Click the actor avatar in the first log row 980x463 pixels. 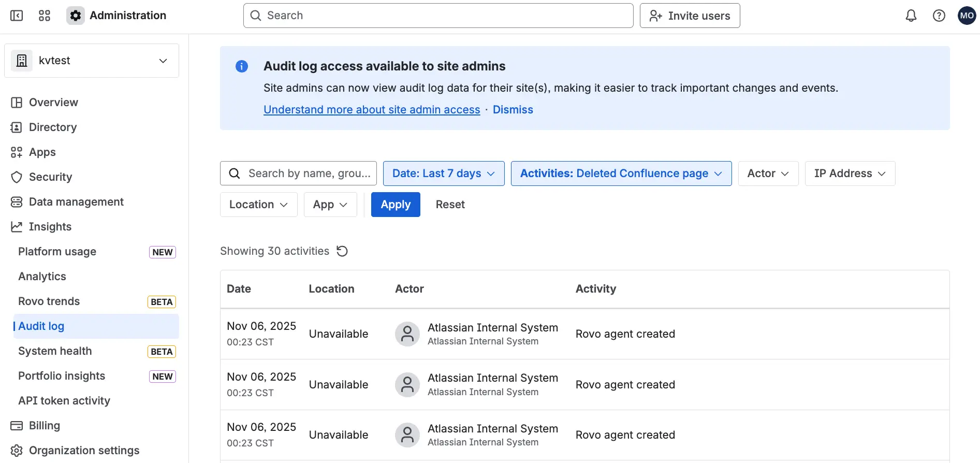point(407,334)
